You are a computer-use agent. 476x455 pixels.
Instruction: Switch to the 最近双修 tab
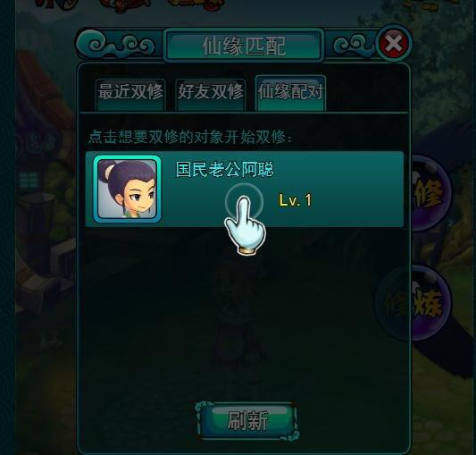coord(130,94)
